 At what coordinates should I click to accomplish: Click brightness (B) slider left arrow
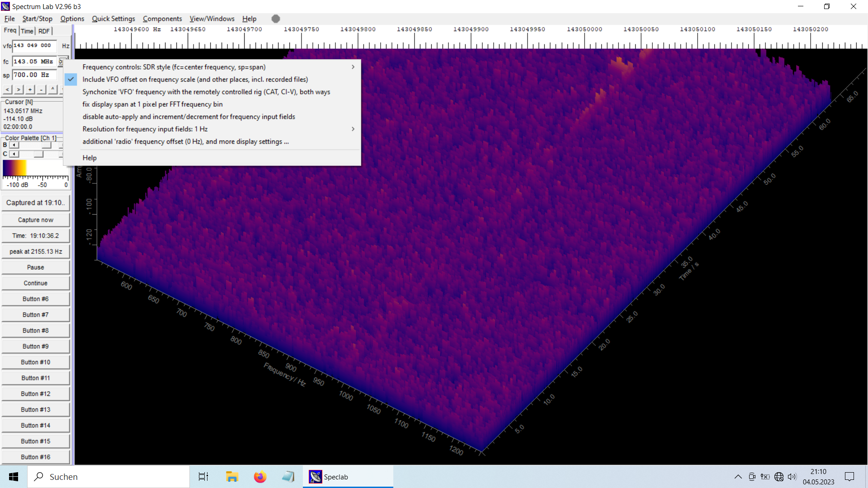[14, 145]
